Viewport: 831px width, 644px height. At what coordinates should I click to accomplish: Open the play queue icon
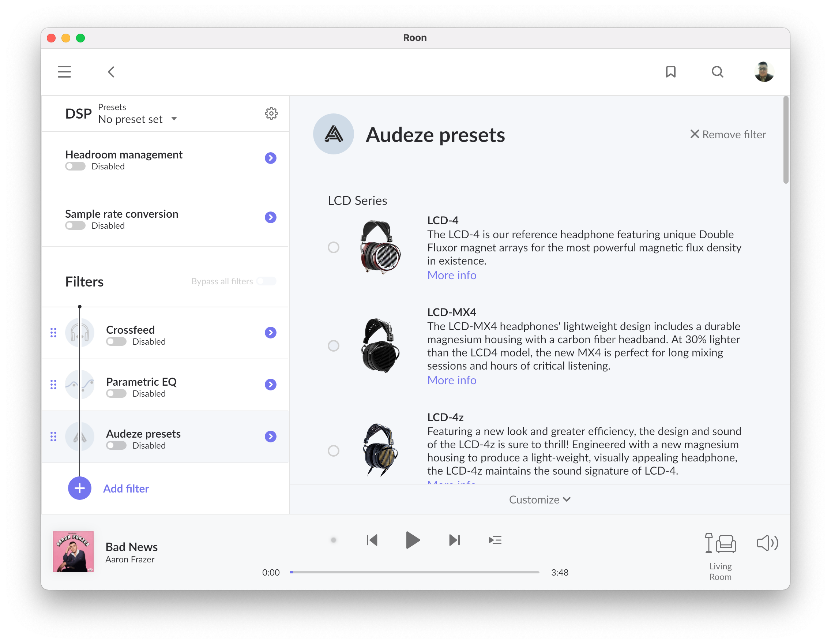click(495, 540)
